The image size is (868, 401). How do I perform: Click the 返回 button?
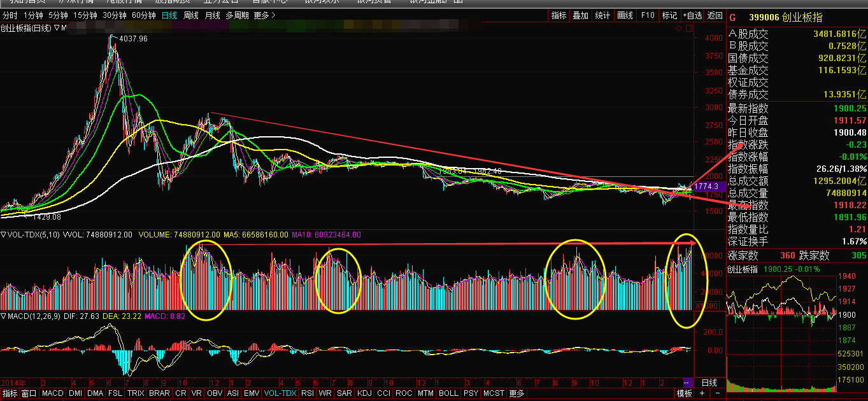point(715,15)
